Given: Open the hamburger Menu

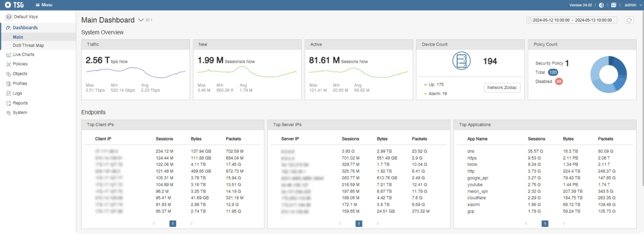Looking at the screenshot, I should (x=44, y=5).
